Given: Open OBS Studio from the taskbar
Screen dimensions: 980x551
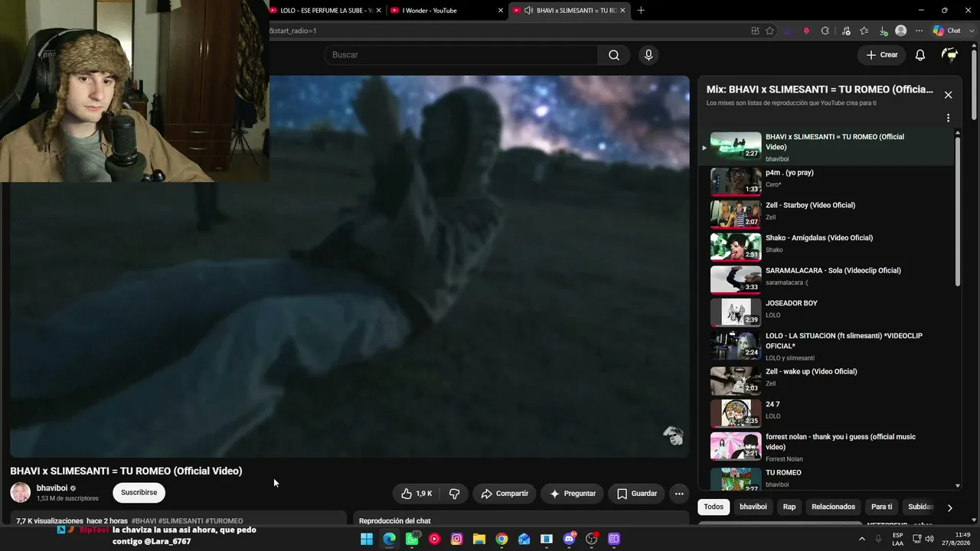Looking at the screenshot, I should tap(591, 539).
